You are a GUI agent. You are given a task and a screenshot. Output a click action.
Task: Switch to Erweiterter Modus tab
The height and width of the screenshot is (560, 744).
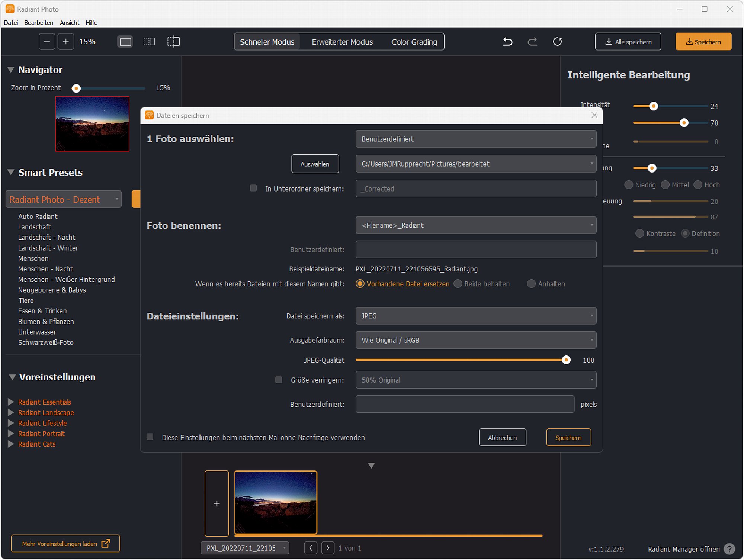(x=342, y=42)
